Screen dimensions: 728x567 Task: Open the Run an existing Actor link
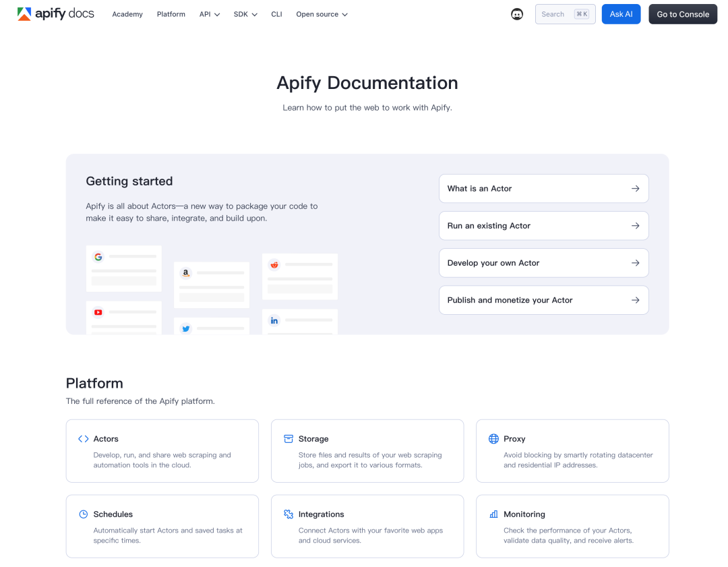(x=543, y=226)
